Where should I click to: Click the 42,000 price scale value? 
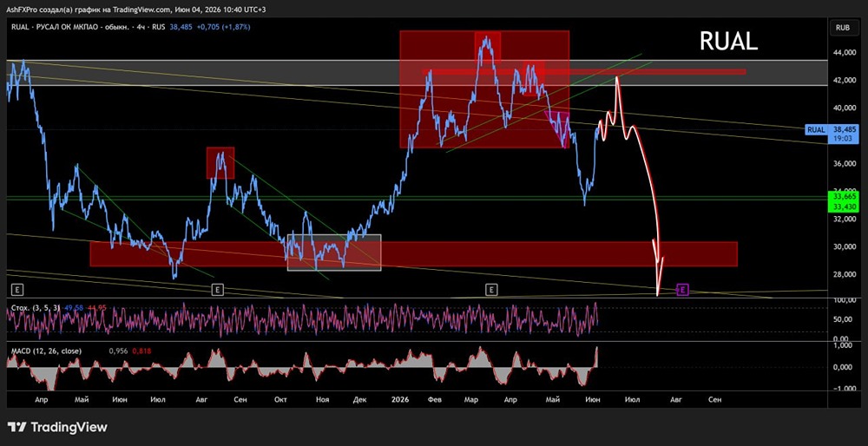coord(845,80)
